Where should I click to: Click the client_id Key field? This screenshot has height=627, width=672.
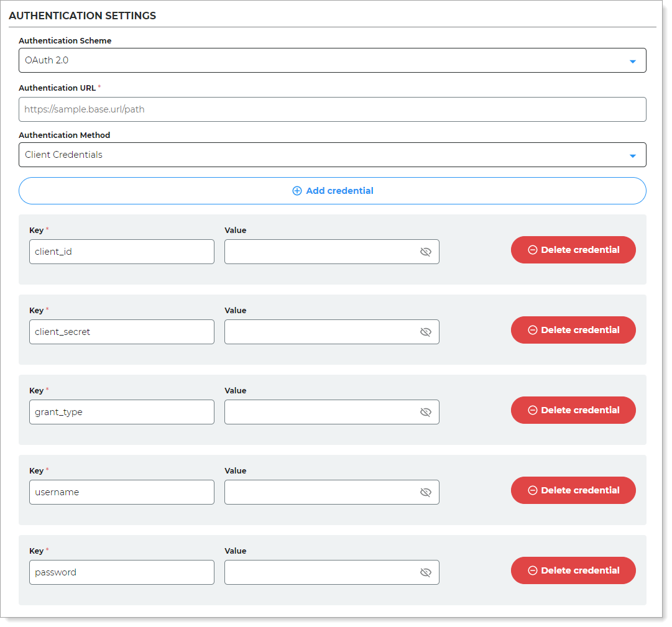click(x=121, y=252)
